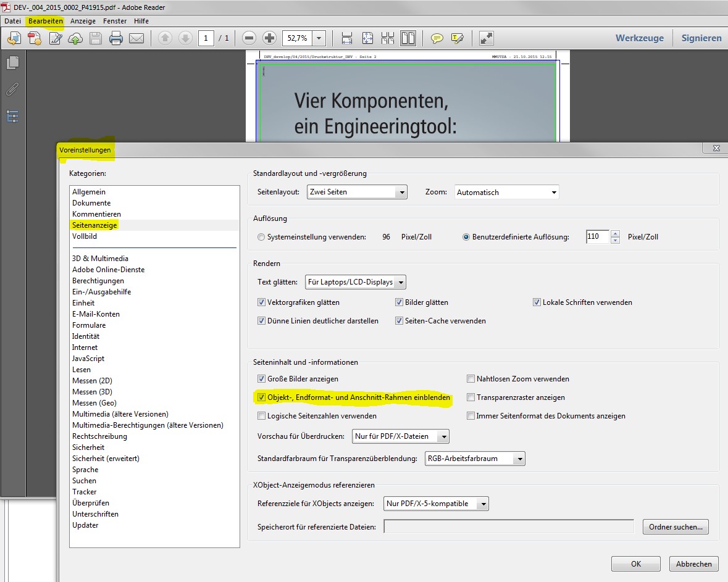This screenshot has height=582, width=728.
Task: Add a sticky note comment
Action: coord(437,38)
